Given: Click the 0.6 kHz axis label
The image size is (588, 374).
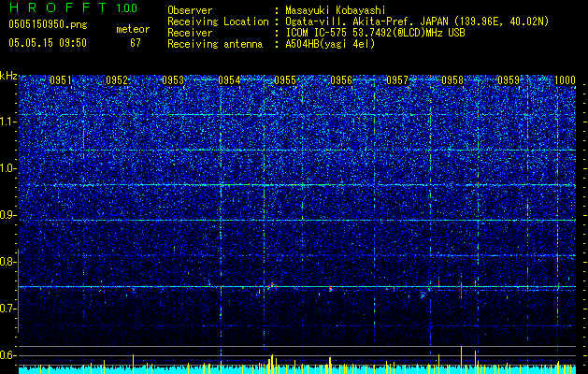Looking at the screenshot, I should (8, 355).
